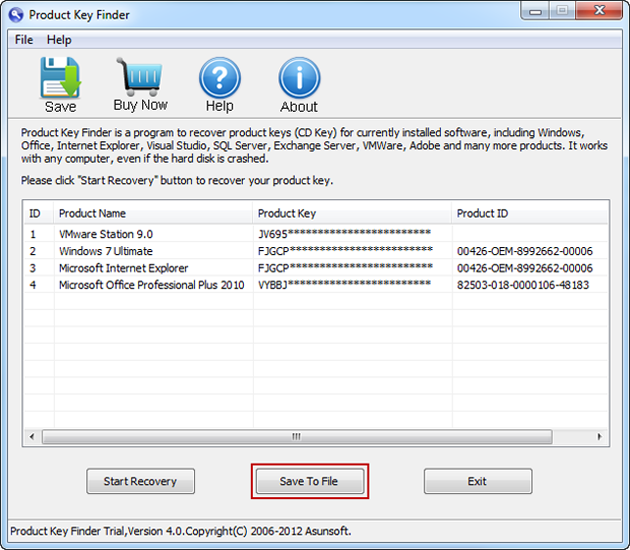
Task: Click the Start Recovery button
Action: click(140, 481)
